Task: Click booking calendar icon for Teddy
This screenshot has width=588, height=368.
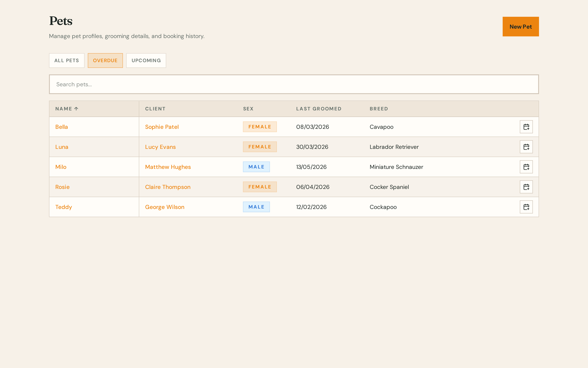Action: [x=526, y=207]
